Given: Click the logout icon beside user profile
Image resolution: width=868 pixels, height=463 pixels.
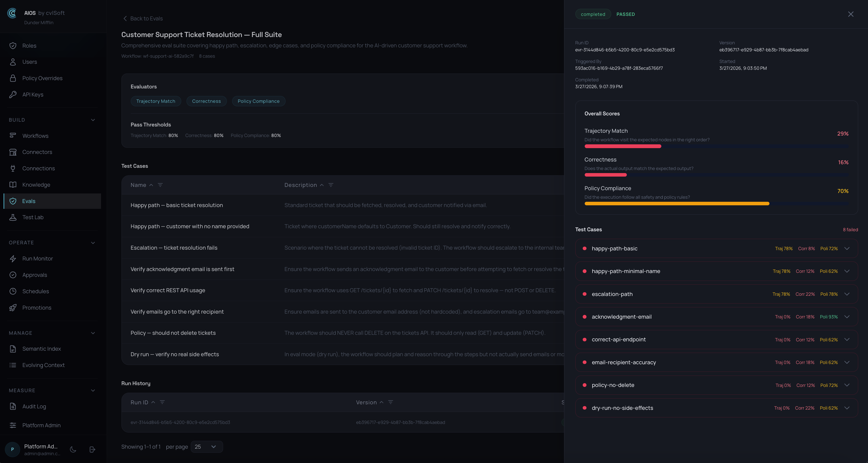Looking at the screenshot, I should tap(92, 449).
